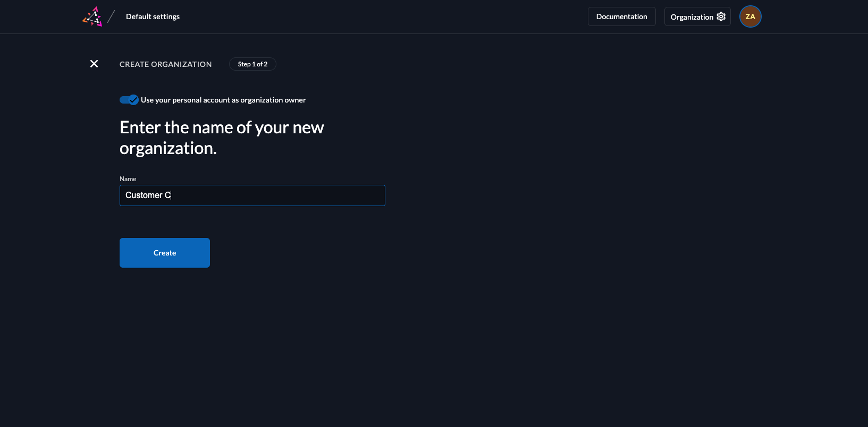Screen dimensions: 868x427
Task: Click the 'Customer C' text in Name field
Action: point(148,195)
